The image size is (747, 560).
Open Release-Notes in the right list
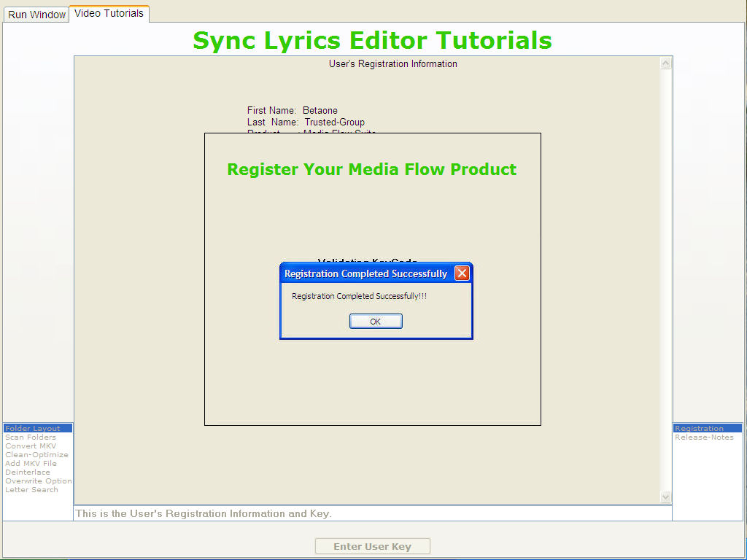(708, 437)
